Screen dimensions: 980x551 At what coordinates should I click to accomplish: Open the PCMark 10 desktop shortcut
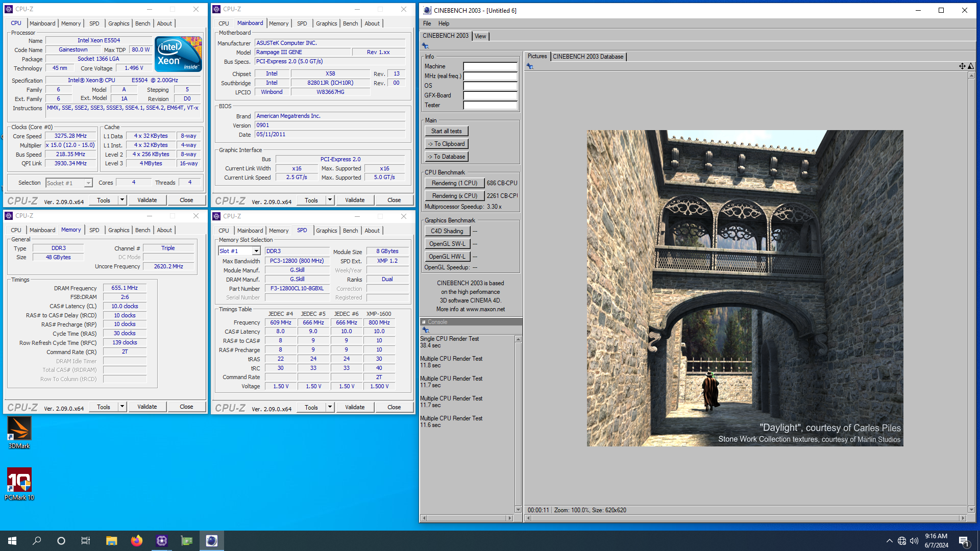(19, 484)
